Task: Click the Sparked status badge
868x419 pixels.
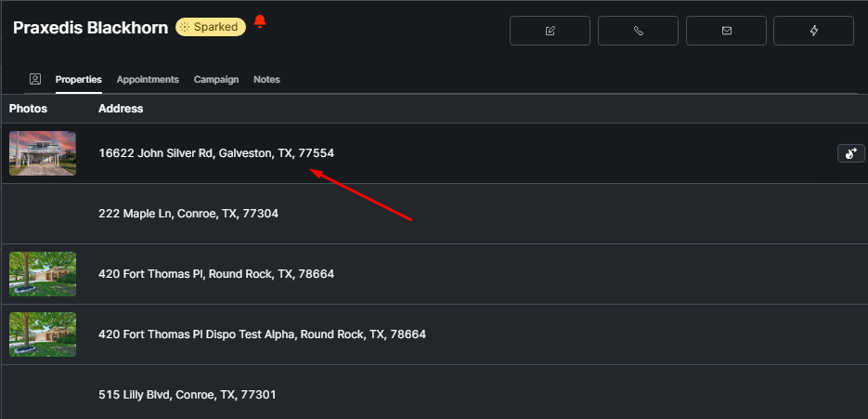Action: point(211,27)
